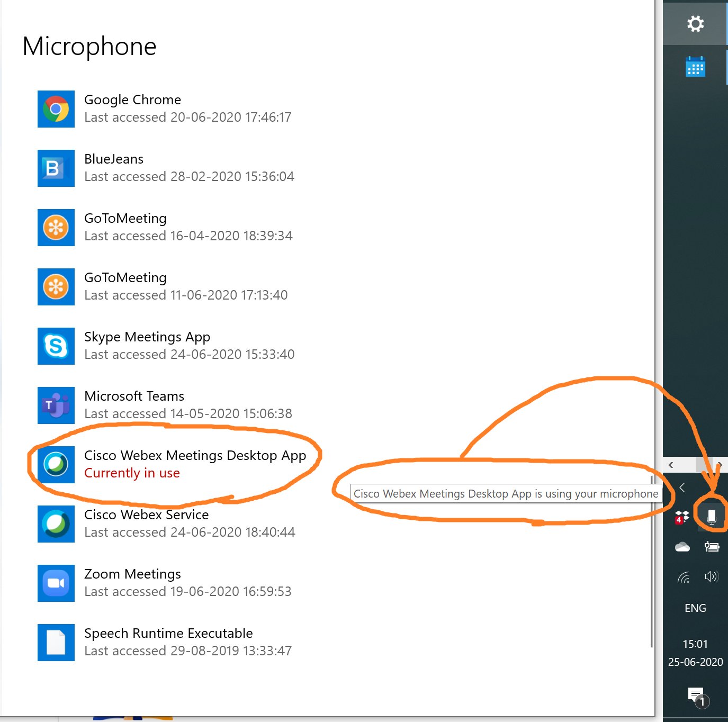Image resolution: width=728 pixels, height=722 pixels.
Task: Click the battery power tray icon
Action: pyautogui.click(x=712, y=546)
